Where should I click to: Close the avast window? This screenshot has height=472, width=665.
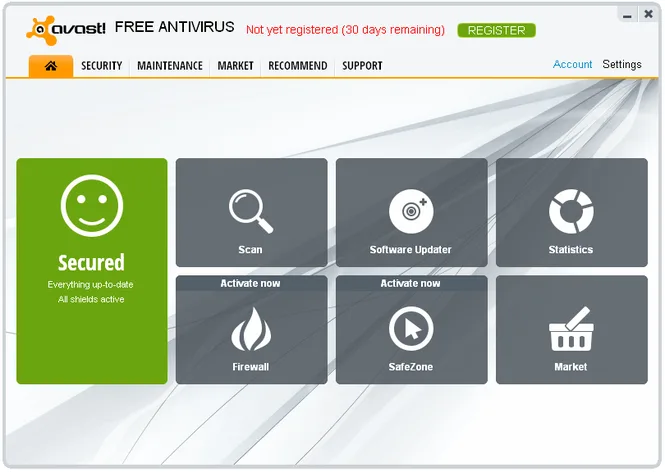pyautogui.click(x=648, y=14)
